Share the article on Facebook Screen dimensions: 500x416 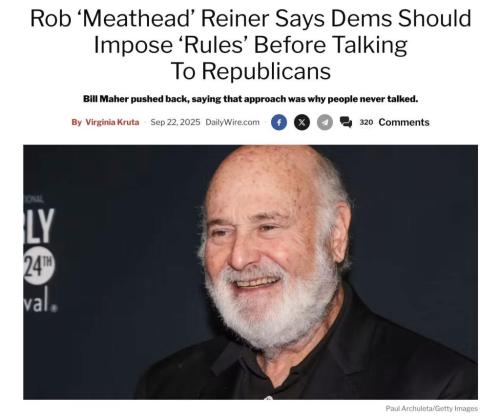[x=279, y=122]
